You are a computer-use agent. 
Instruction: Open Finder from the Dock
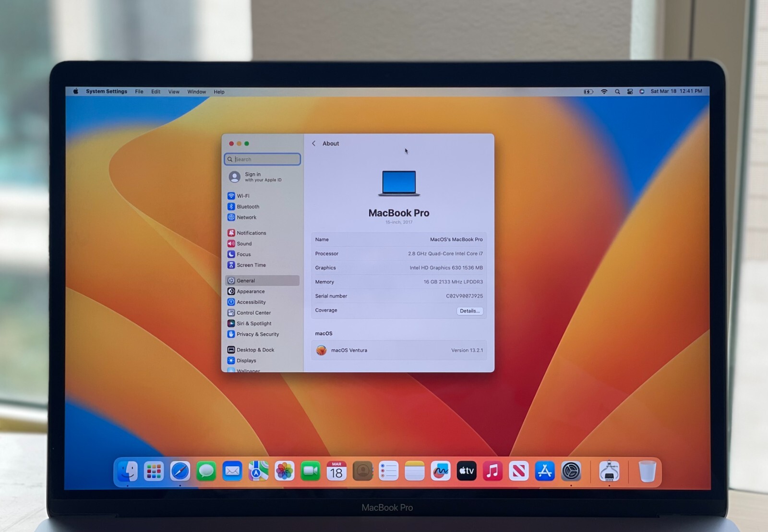pyautogui.click(x=128, y=471)
